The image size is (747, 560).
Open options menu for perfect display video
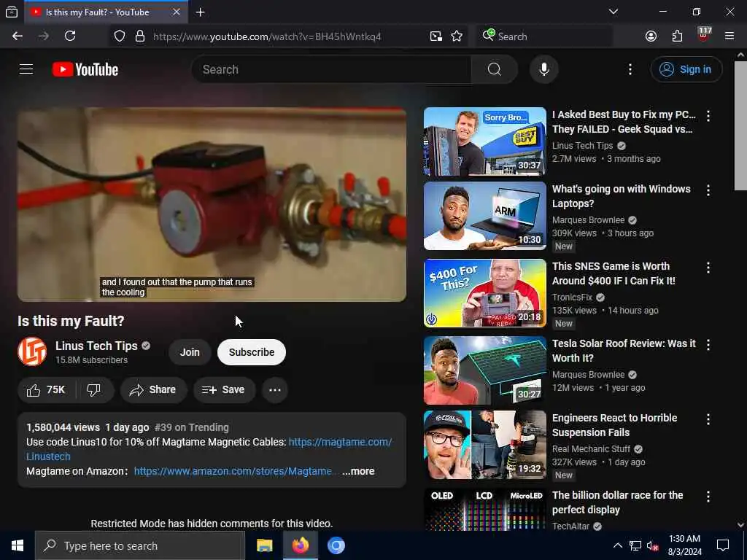(x=708, y=497)
